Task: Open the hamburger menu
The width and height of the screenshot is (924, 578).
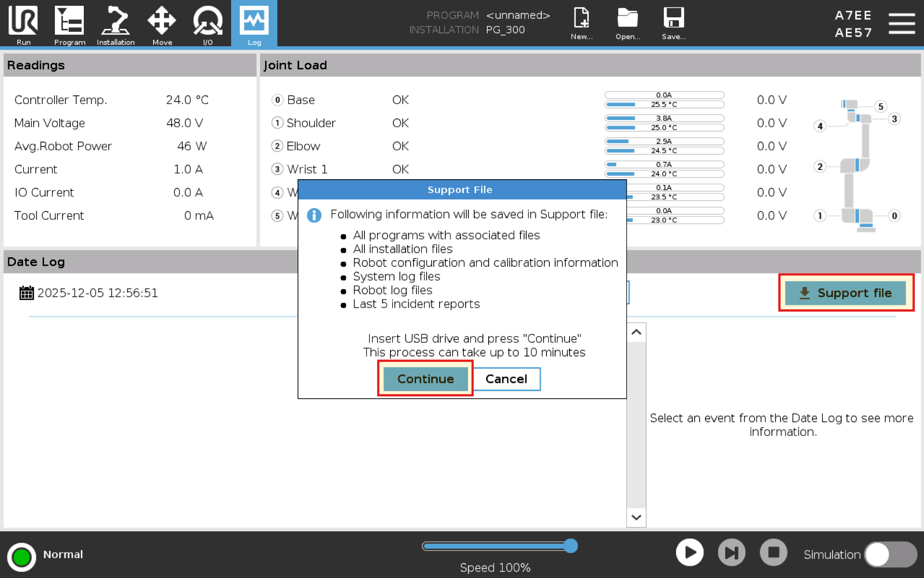Action: click(x=901, y=24)
